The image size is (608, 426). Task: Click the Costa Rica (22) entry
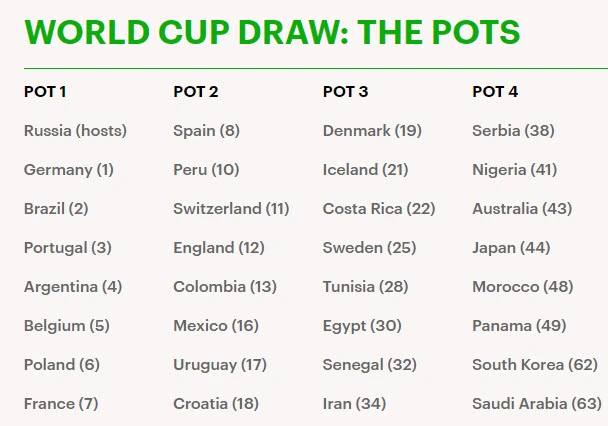(x=379, y=209)
